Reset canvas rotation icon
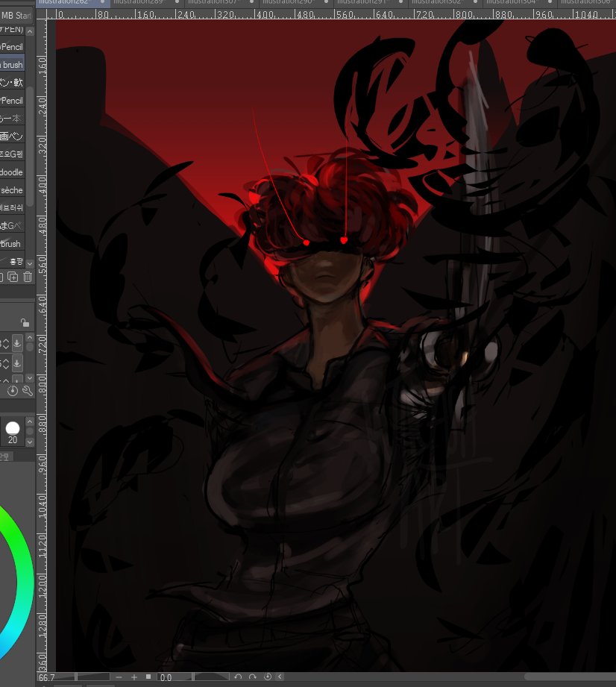This screenshot has height=687, width=616. pyautogui.click(x=268, y=677)
